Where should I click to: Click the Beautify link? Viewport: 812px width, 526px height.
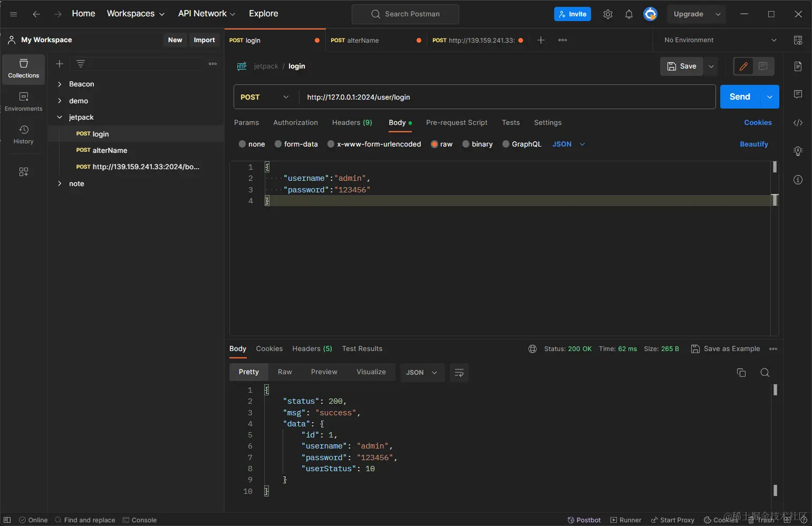click(x=754, y=144)
